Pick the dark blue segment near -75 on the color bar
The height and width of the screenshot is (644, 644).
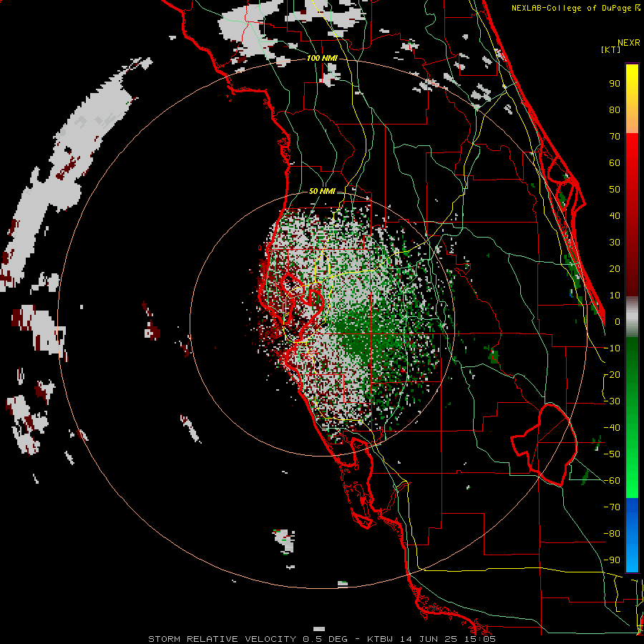click(x=632, y=509)
